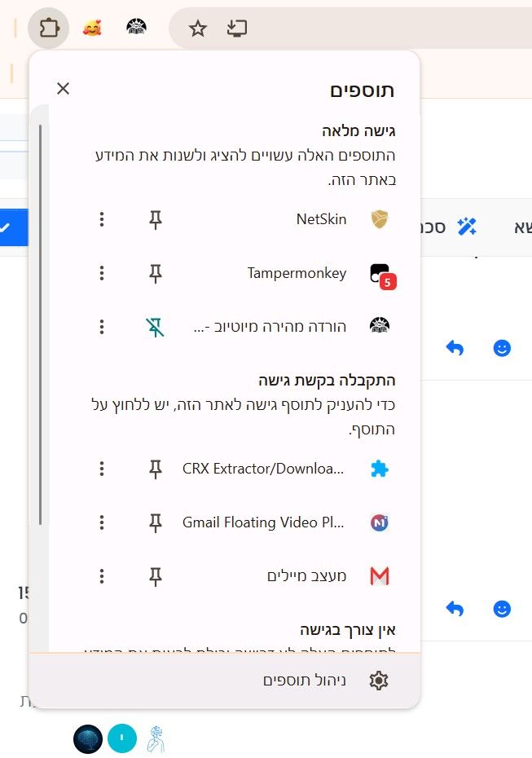Open the heart-face emoji extension in toolbar
The height and width of the screenshot is (758, 532).
pyautogui.click(x=92, y=29)
